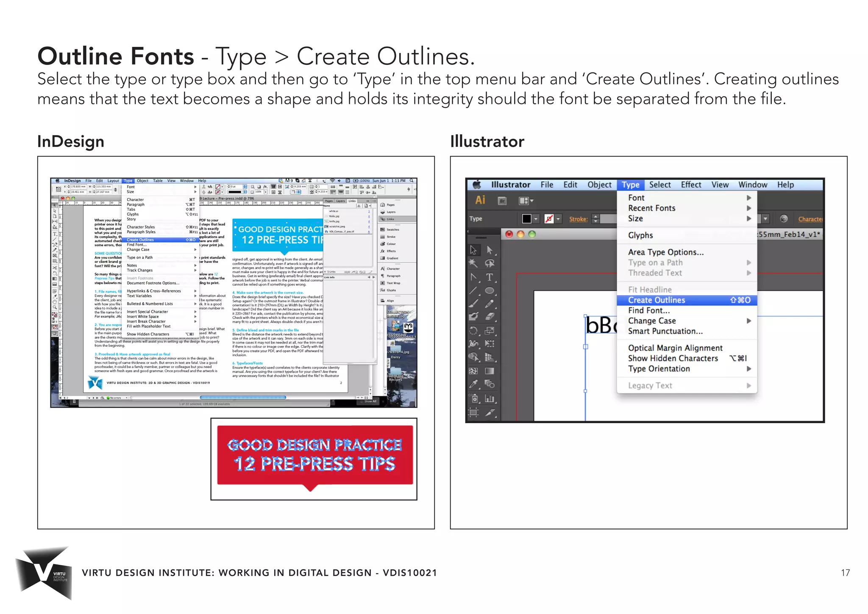
Task: Open Swatches panel in InDesign dock
Action: [390, 229]
